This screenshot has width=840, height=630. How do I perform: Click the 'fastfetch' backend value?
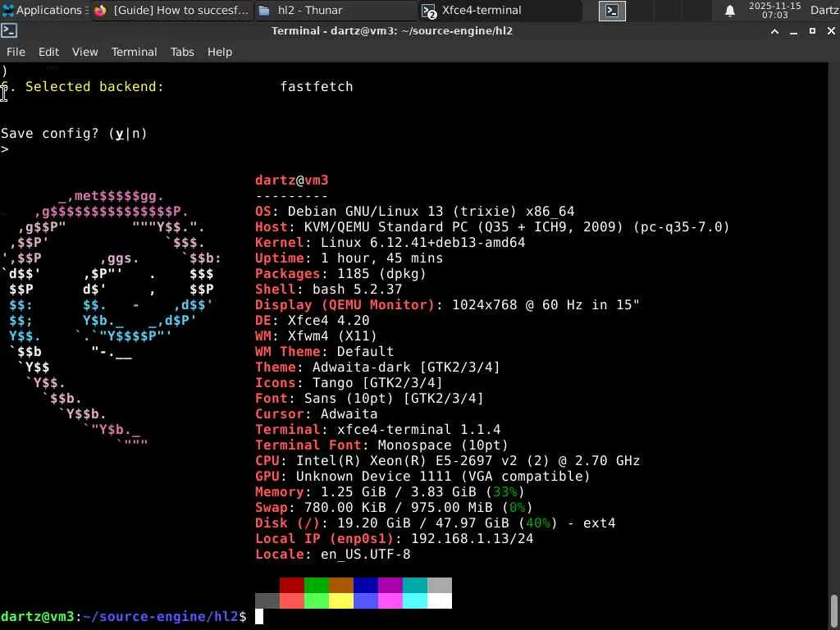coord(317,87)
